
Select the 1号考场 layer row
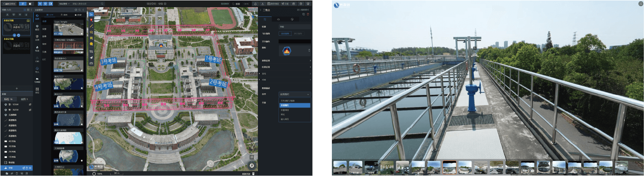(16, 157)
